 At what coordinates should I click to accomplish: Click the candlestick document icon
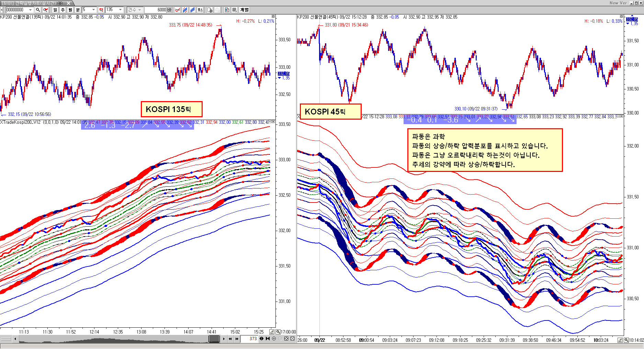227,10
